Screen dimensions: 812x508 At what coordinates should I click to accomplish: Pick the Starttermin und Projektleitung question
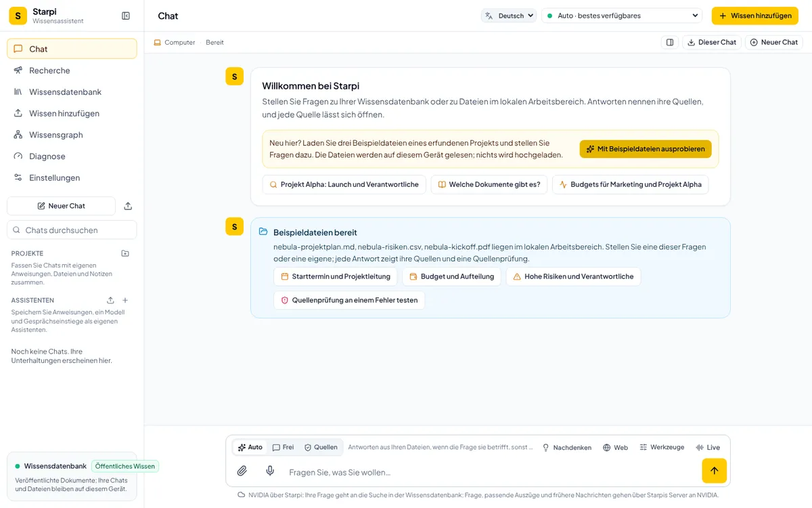pyautogui.click(x=336, y=276)
